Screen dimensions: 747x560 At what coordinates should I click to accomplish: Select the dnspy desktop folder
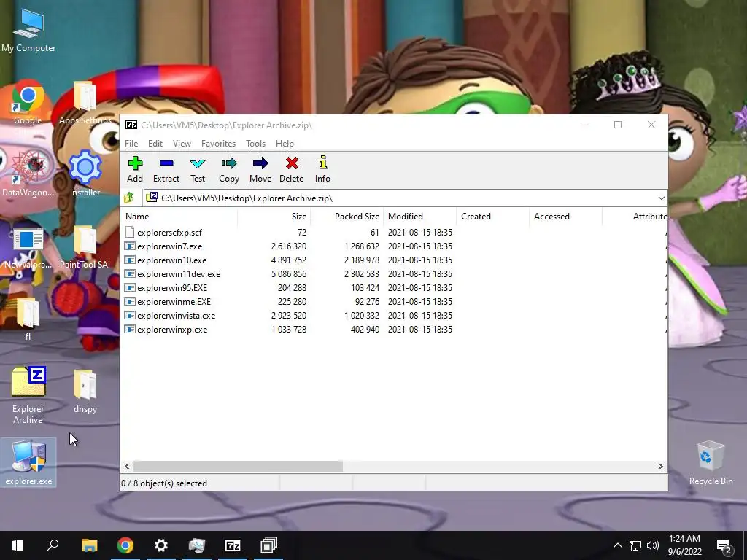point(85,392)
